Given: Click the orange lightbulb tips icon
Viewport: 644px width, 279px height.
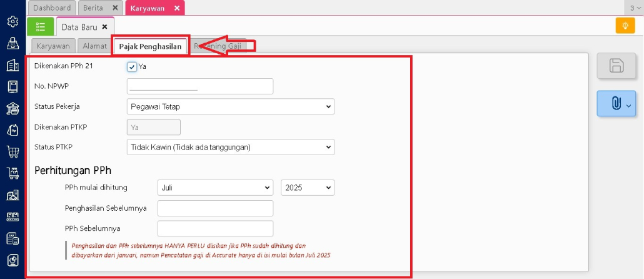Looking at the screenshot, I should [x=625, y=26].
